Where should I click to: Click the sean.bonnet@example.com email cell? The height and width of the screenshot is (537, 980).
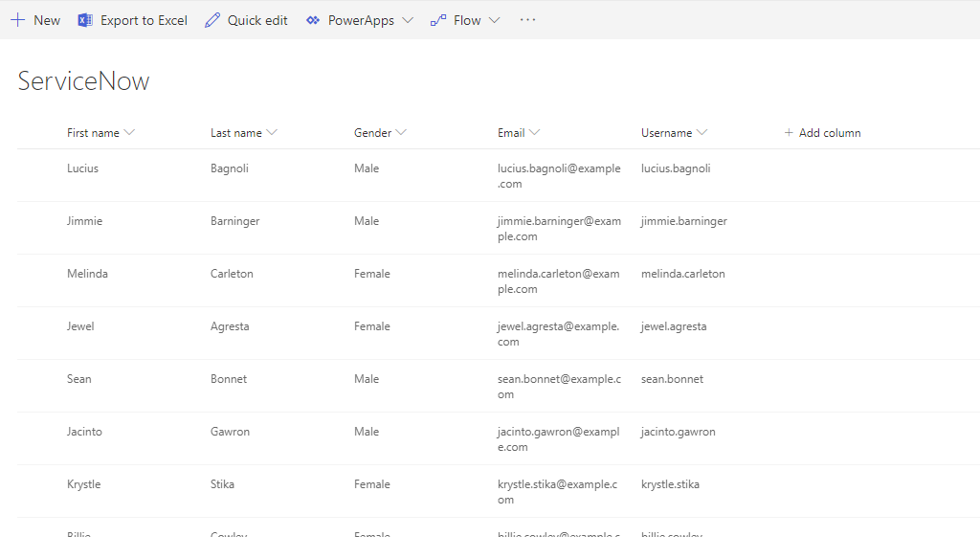click(x=559, y=387)
